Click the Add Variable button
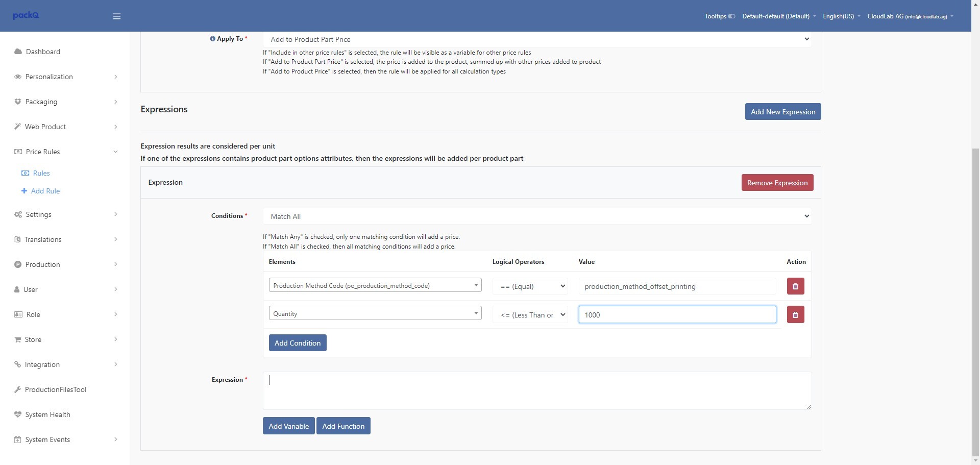Screen dimensions: 980x465 (x=289, y=426)
